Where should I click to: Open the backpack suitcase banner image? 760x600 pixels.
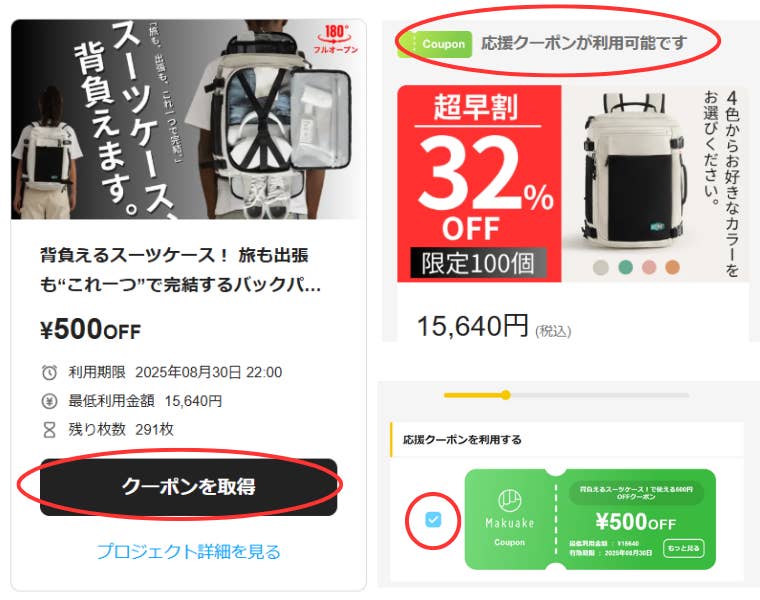[x=188, y=119]
